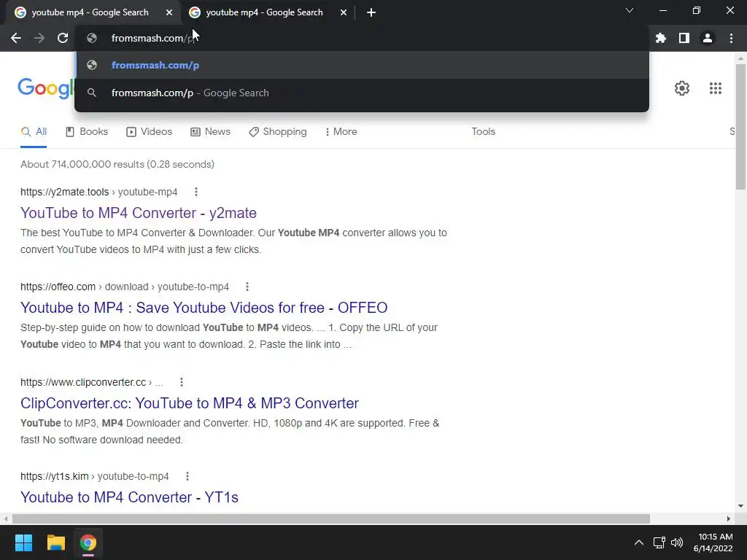Open File Explorer from the taskbar
Image resolution: width=747 pixels, height=560 pixels.
[x=55, y=542]
